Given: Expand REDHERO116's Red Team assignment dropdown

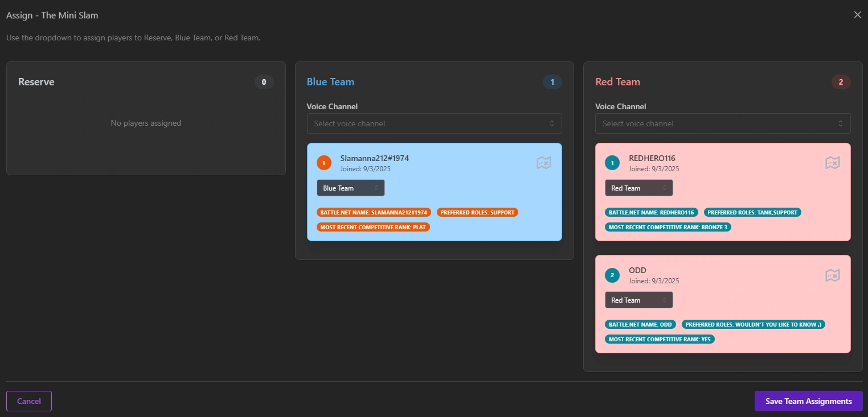Looking at the screenshot, I should pos(638,188).
